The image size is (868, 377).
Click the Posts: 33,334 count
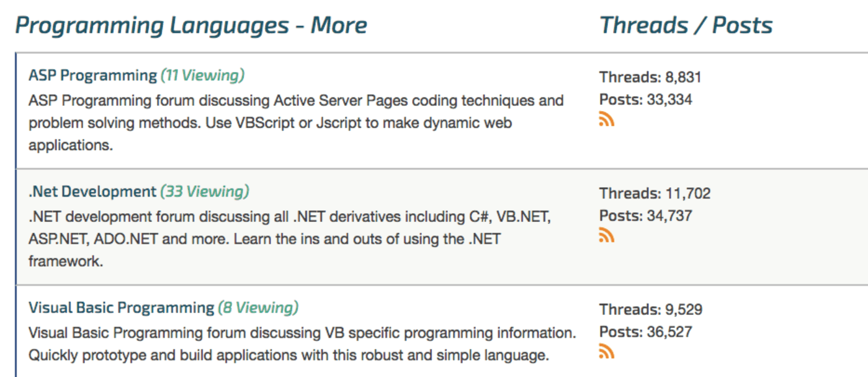tap(646, 99)
